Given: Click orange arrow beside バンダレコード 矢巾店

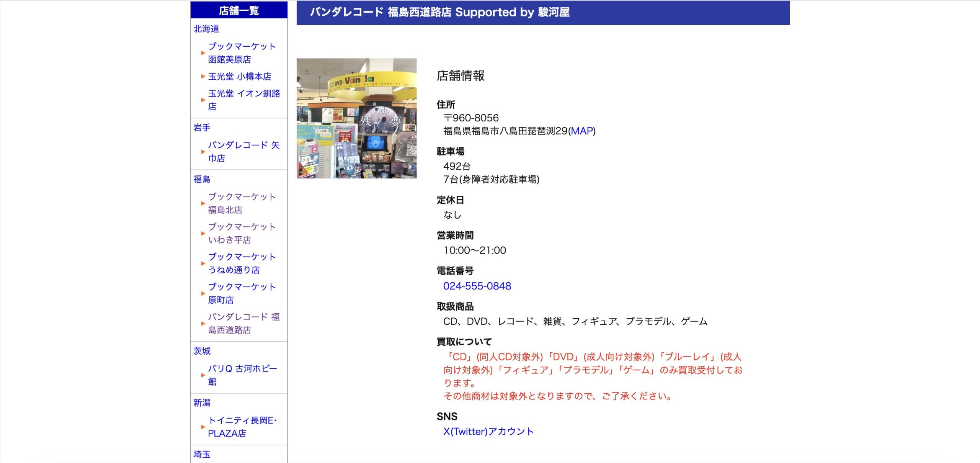Looking at the screenshot, I should (203, 152).
